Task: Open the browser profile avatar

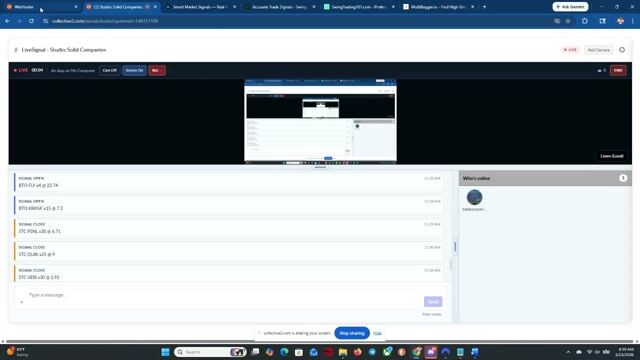Action: pyautogui.click(x=620, y=21)
